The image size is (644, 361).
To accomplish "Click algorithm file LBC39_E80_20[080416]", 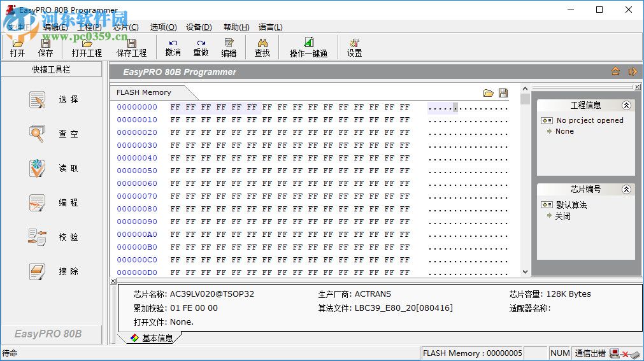I will (404, 308).
